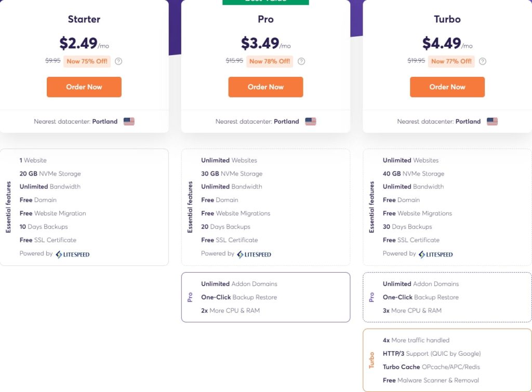The height and width of the screenshot is (392, 532).
Task: Click the 'Now 78% Off!' Pro badge
Action: pos(270,61)
